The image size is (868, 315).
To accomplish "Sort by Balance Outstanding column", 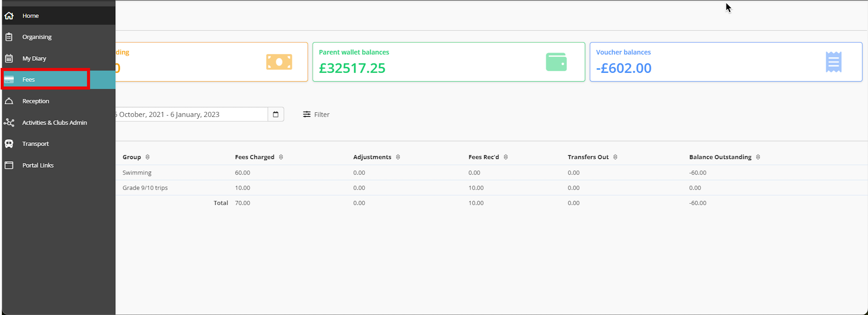I will coord(758,157).
